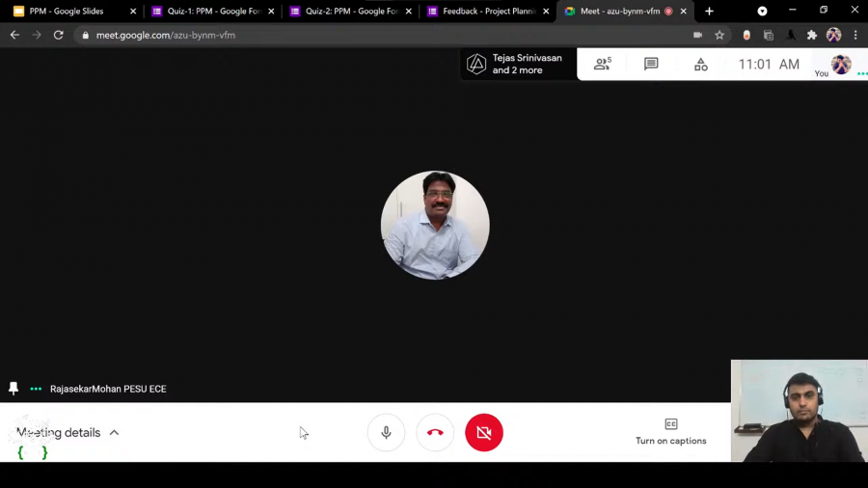The image size is (868, 488).
Task: Click your self-view video thumbnail
Action: pos(799,411)
